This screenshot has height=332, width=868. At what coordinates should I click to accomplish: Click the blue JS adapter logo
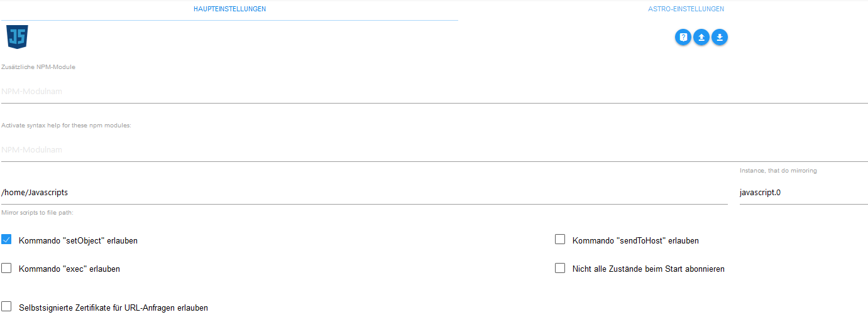(x=17, y=37)
